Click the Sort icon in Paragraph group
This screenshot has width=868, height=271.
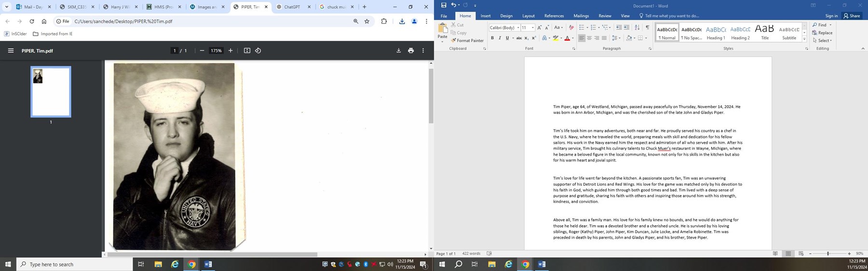[x=637, y=27]
